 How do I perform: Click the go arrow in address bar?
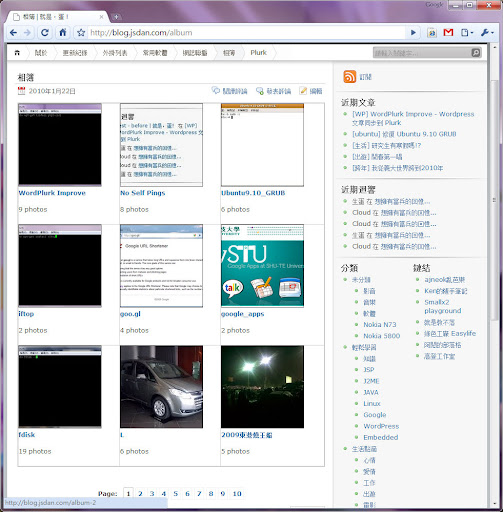pyautogui.click(x=413, y=33)
